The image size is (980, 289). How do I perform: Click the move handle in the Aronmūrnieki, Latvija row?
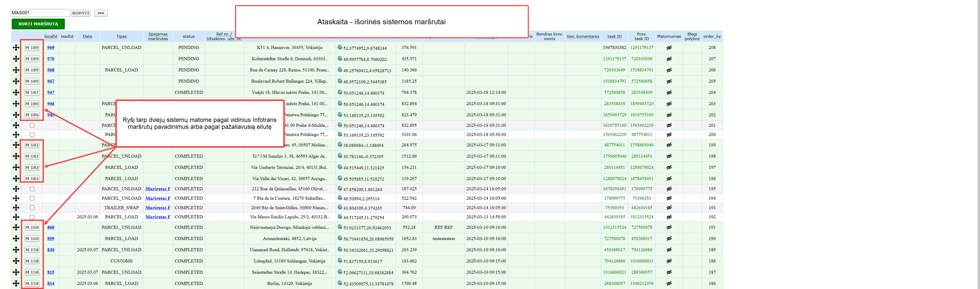[x=16, y=238]
